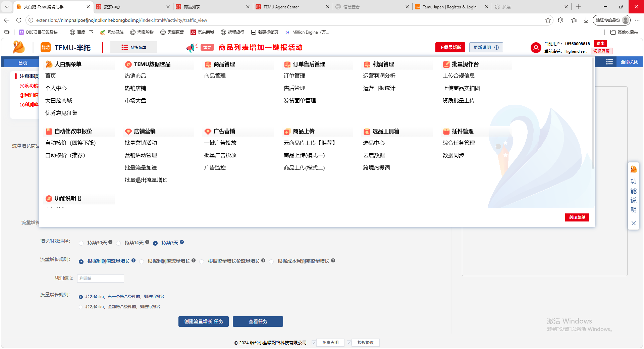The width and height of the screenshot is (644, 349).
Task: Click the browser address bar
Action: pyautogui.click(x=288, y=20)
